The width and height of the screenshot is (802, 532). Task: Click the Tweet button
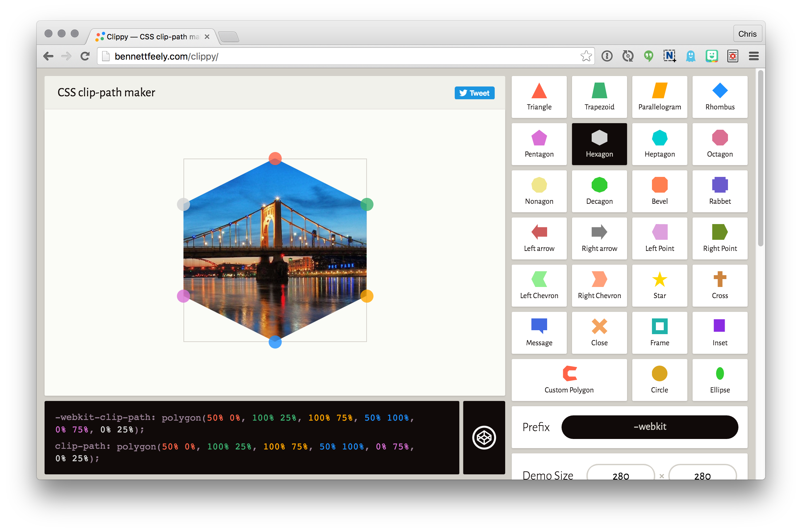coord(474,93)
